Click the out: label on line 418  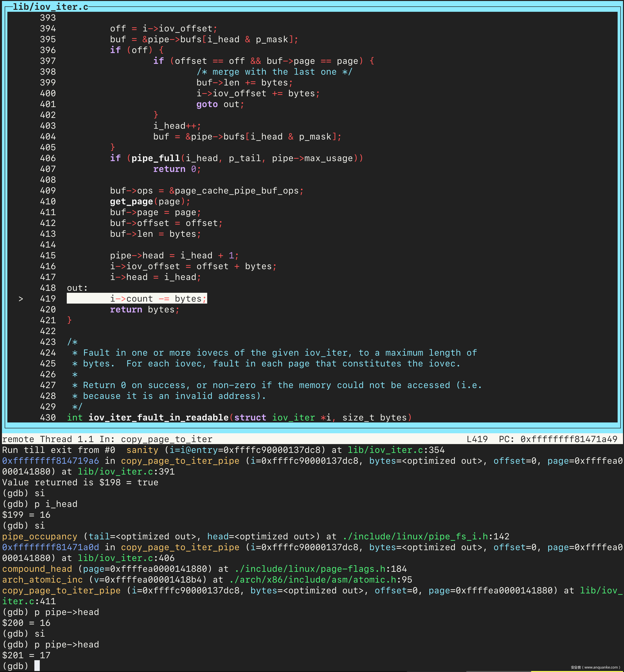pos(77,288)
